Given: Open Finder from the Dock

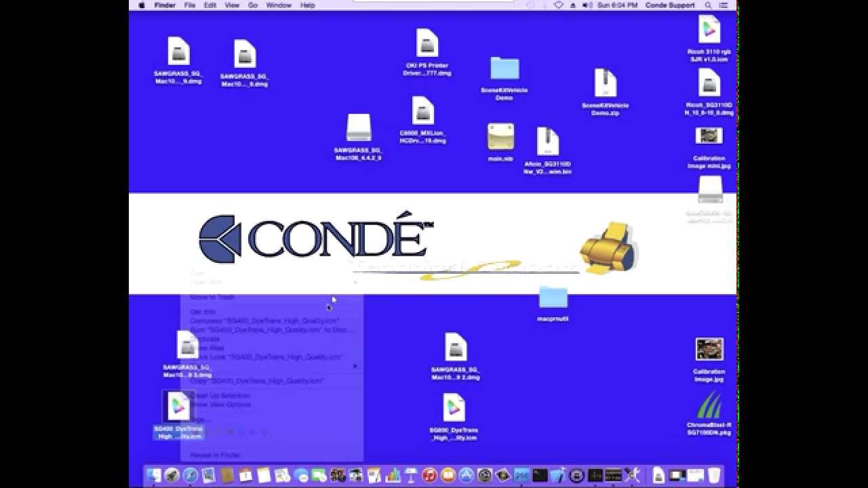Looking at the screenshot, I should click(x=155, y=475).
